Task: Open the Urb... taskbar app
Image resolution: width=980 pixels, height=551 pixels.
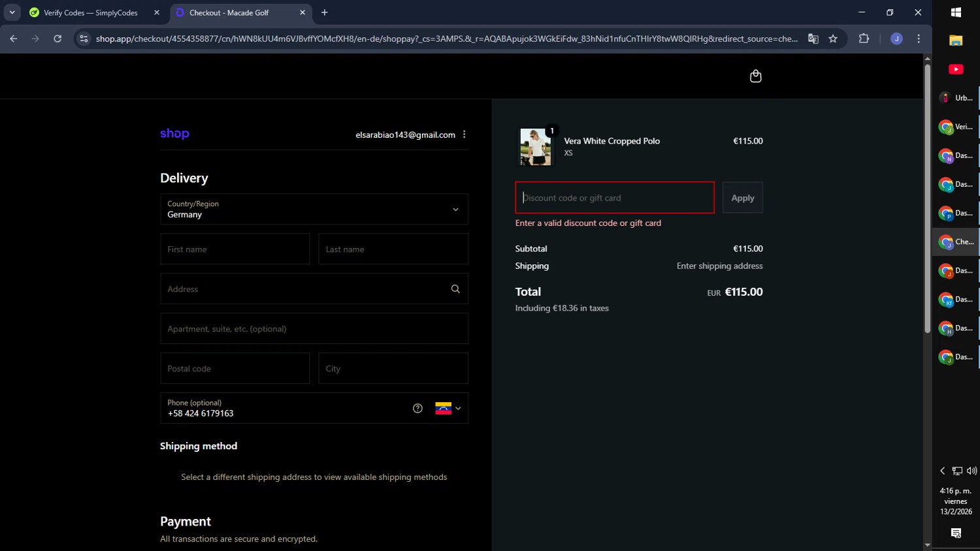Action: (956, 98)
